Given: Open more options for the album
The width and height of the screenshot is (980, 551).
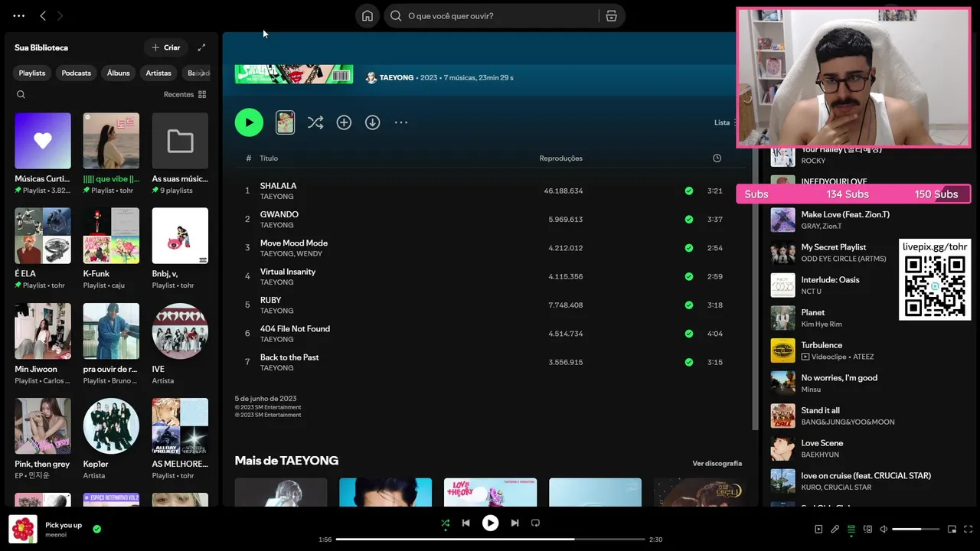Looking at the screenshot, I should [401, 122].
